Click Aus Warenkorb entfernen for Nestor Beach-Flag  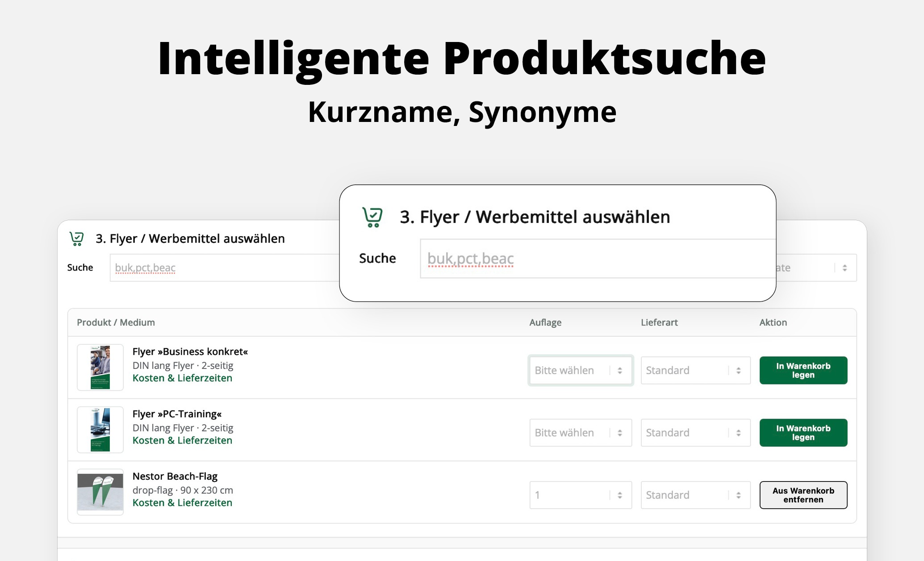tap(803, 495)
